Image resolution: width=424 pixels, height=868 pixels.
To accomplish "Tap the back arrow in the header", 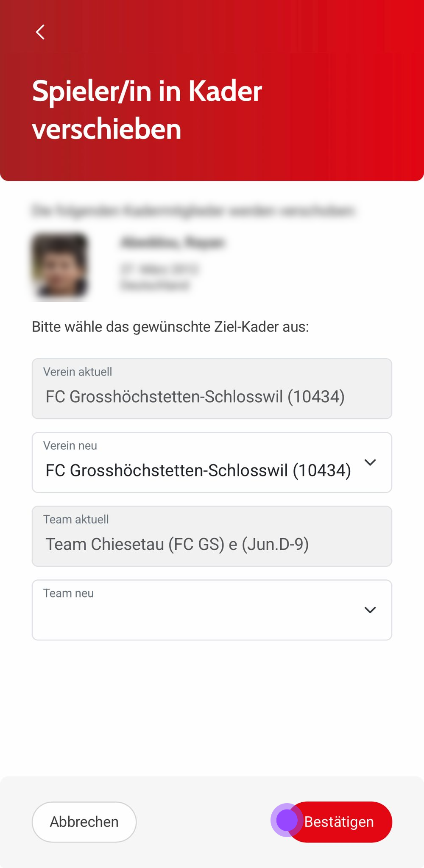I will click(40, 32).
